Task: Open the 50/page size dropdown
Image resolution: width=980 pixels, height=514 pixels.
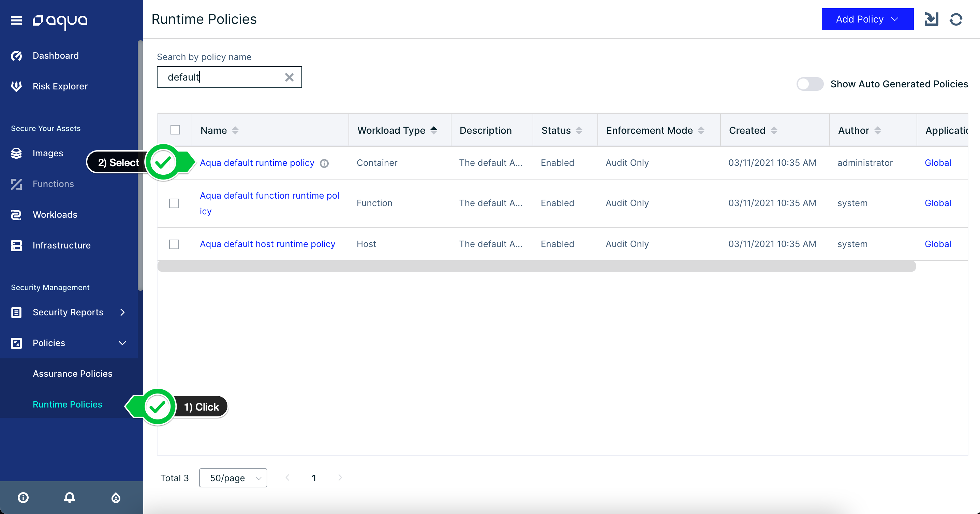Action: coord(233,478)
